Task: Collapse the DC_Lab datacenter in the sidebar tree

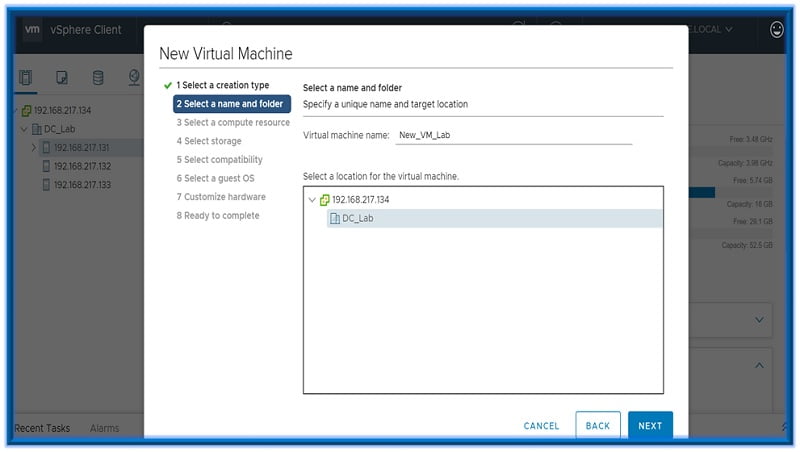Action: tap(23, 129)
